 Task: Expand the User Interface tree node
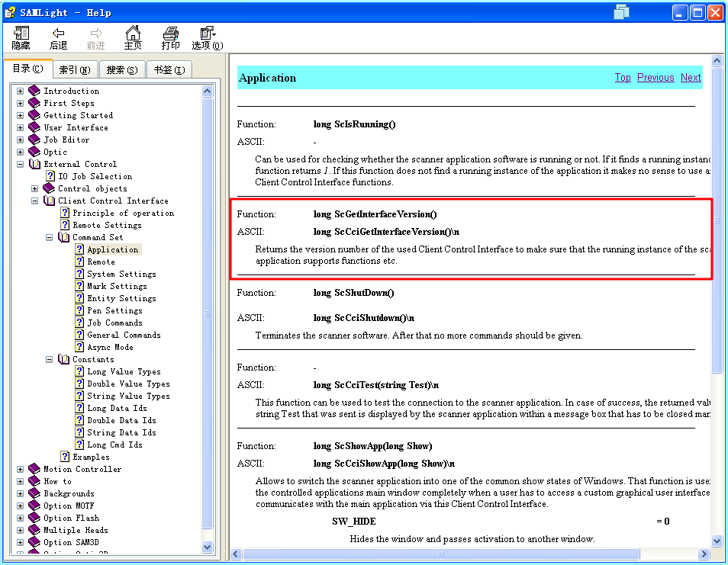[20, 127]
